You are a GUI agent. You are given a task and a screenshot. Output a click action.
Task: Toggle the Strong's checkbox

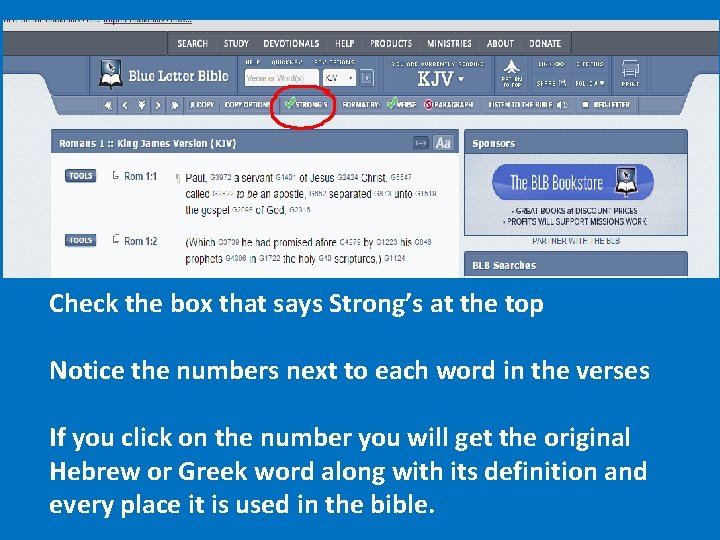pyautogui.click(x=289, y=104)
